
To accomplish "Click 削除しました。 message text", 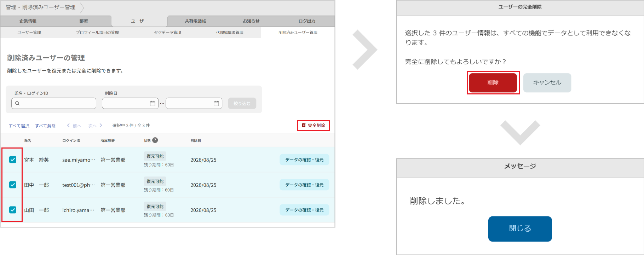I will click(438, 201).
